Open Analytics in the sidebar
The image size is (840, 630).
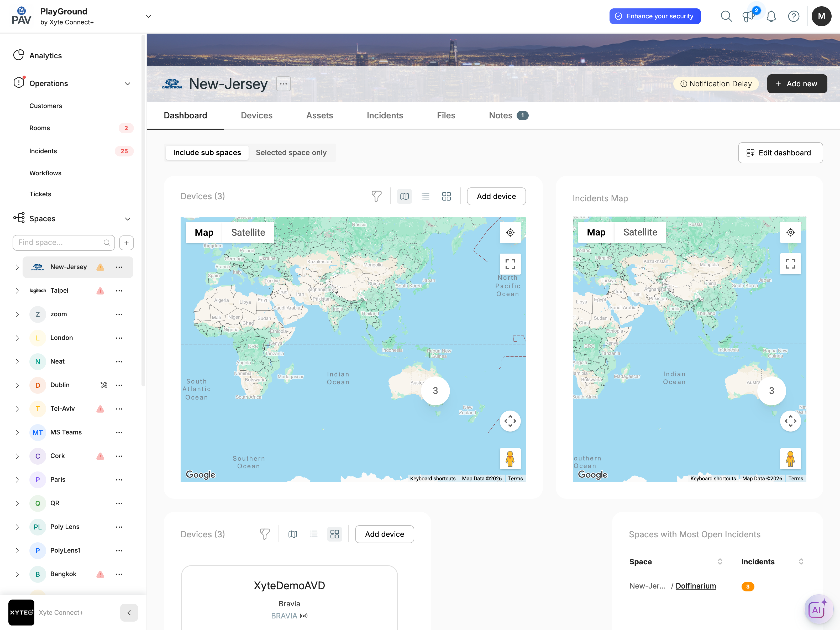[x=45, y=55]
